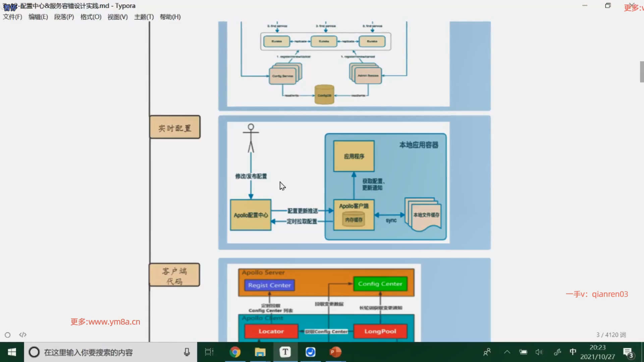Open the 视图(V) menu
644x362 pixels.
click(x=117, y=17)
